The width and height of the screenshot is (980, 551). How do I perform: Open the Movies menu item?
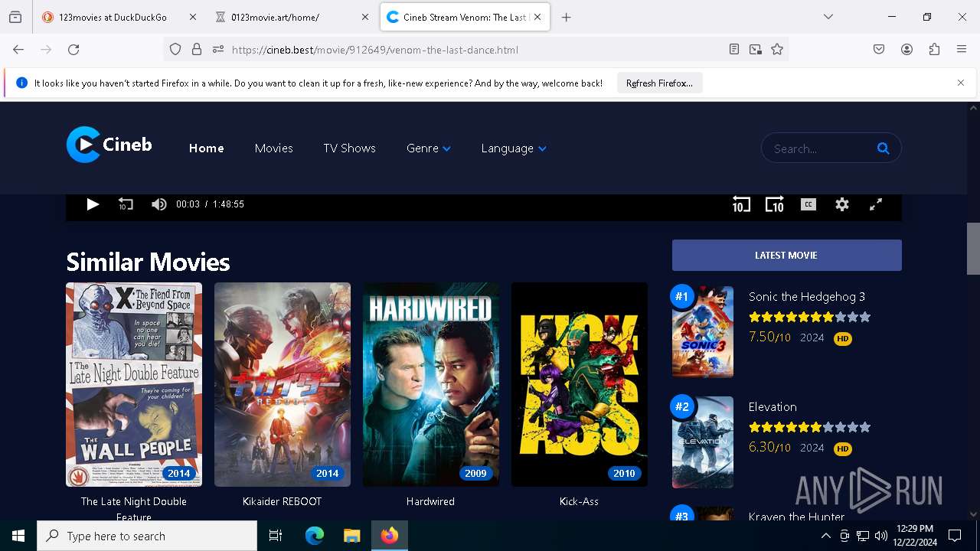(273, 148)
